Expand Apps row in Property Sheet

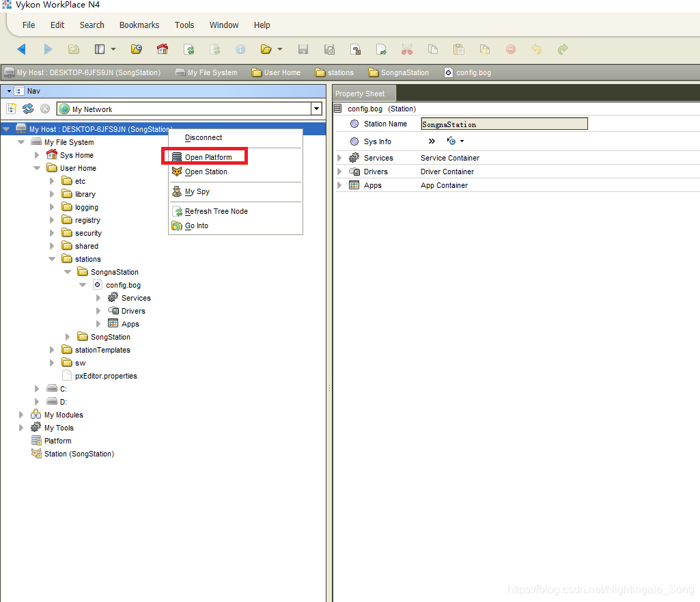(x=339, y=185)
